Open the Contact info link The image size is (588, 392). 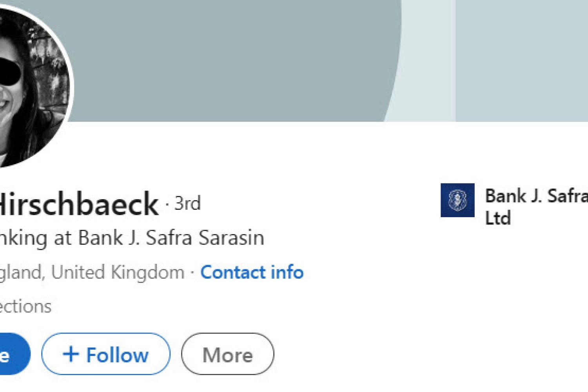pos(252,272)
